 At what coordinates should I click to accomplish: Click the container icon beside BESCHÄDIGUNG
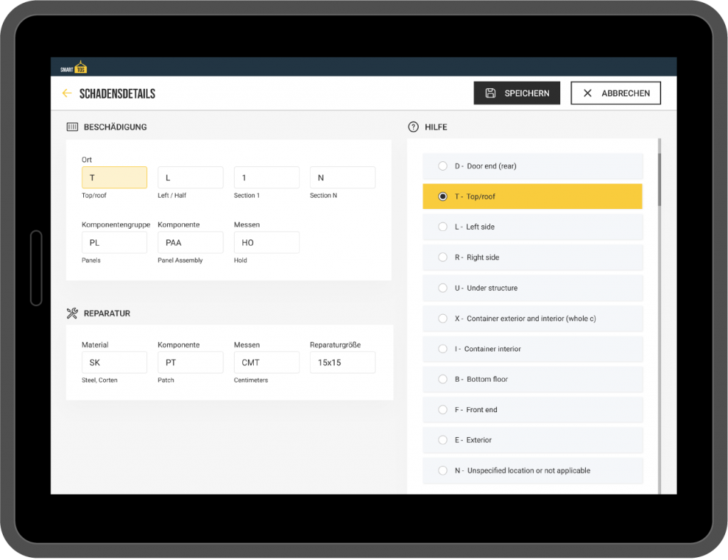(x=71, y=127)
